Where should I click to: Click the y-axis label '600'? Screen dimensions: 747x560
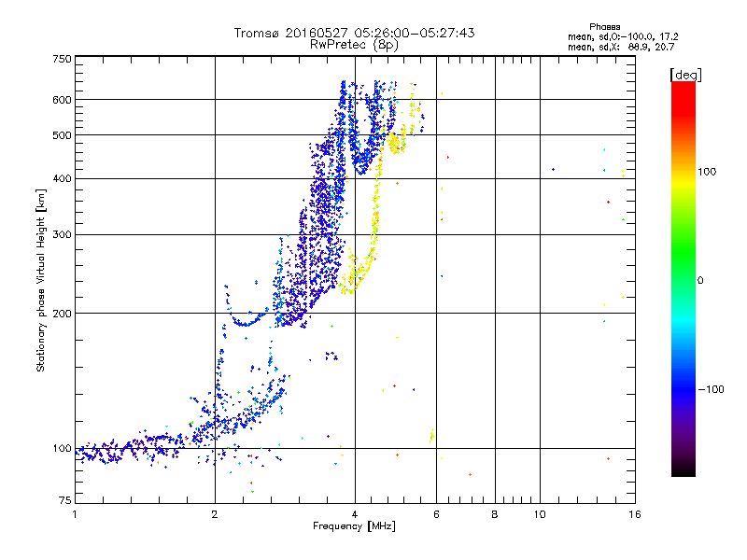coord(62,100)
